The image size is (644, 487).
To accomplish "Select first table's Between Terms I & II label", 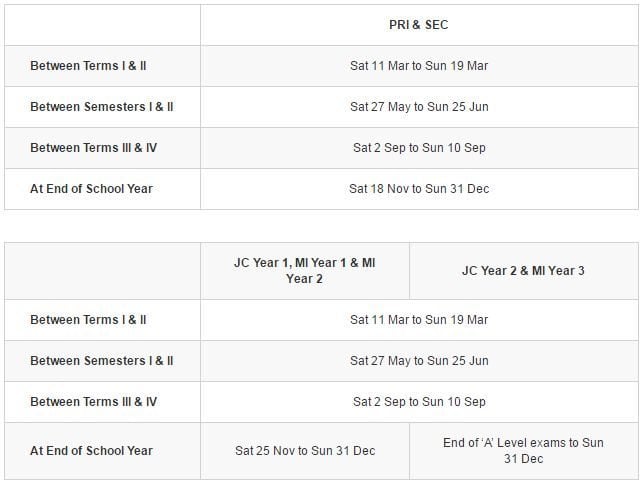I will [88, 66].
